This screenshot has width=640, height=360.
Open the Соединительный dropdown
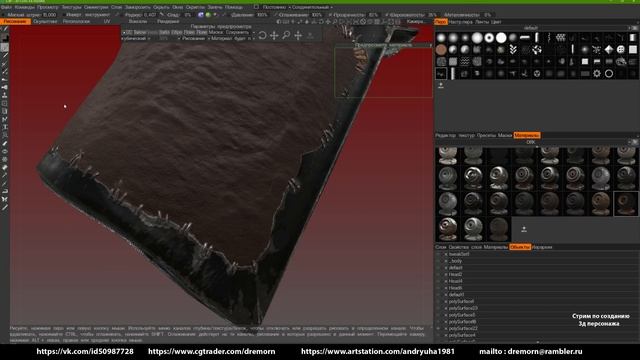click(x=311, y=7)
